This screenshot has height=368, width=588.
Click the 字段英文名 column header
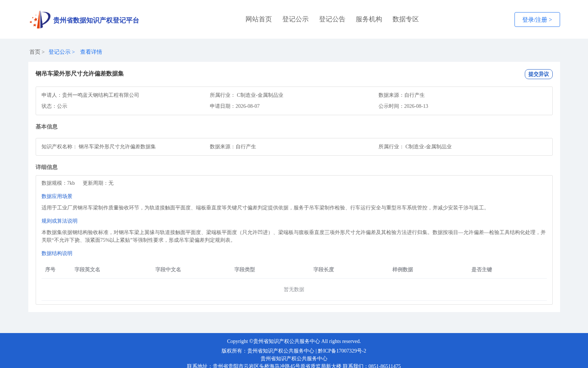click(x=87, y=269)
